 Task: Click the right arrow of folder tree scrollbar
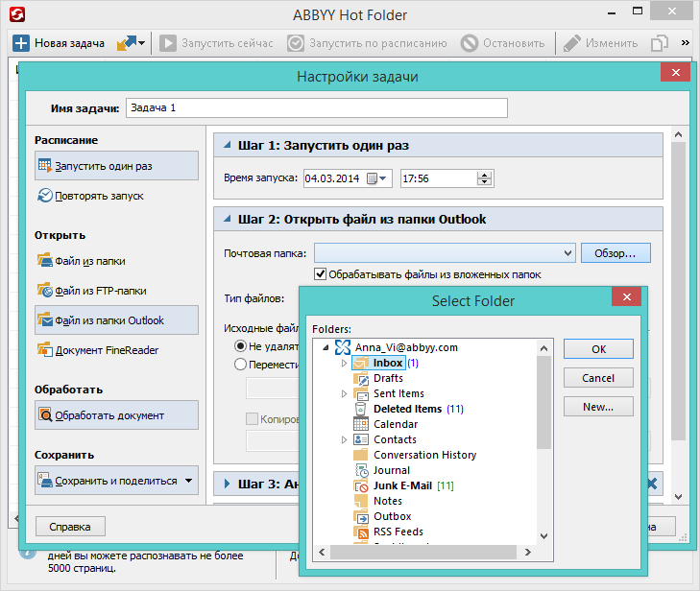528,553
